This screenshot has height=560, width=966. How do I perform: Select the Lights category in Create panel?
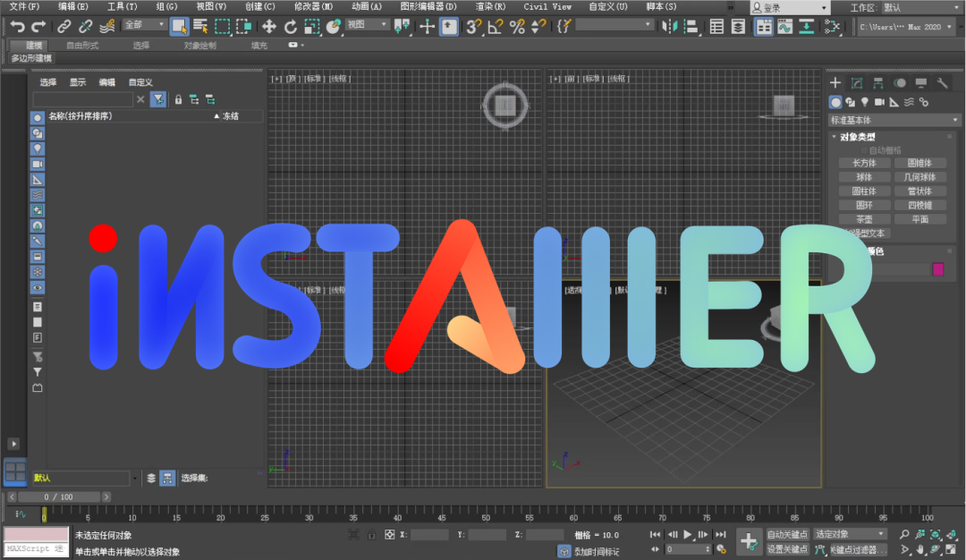(865, 102)
